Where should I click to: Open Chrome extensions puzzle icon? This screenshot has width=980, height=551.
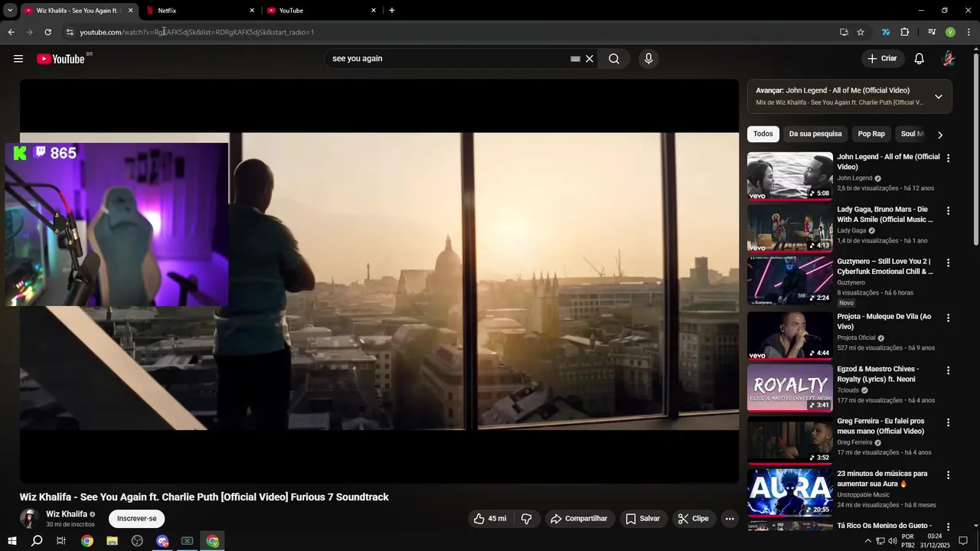click(x=905, y=32)
